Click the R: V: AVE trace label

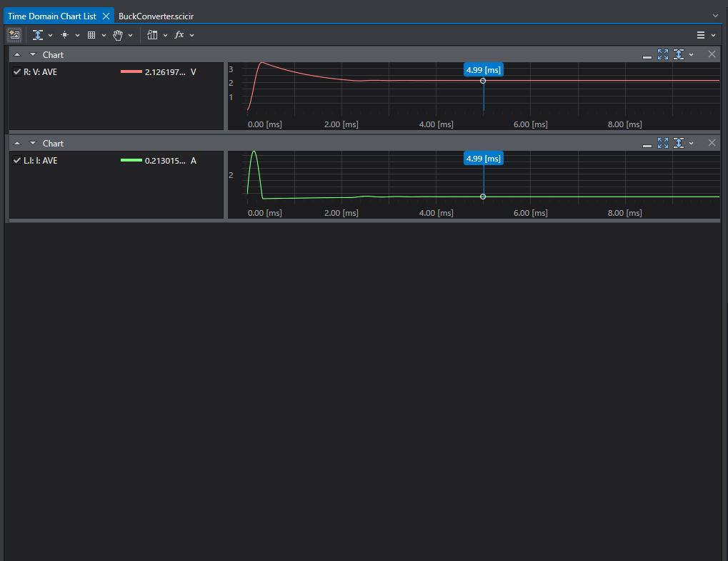[x=41, y=72]
